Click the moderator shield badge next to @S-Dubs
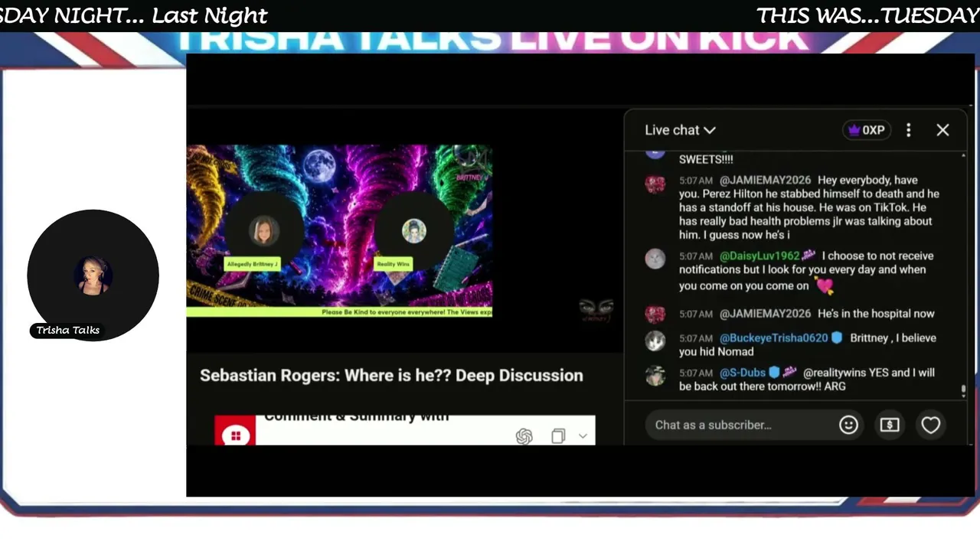 click(774, 373)
